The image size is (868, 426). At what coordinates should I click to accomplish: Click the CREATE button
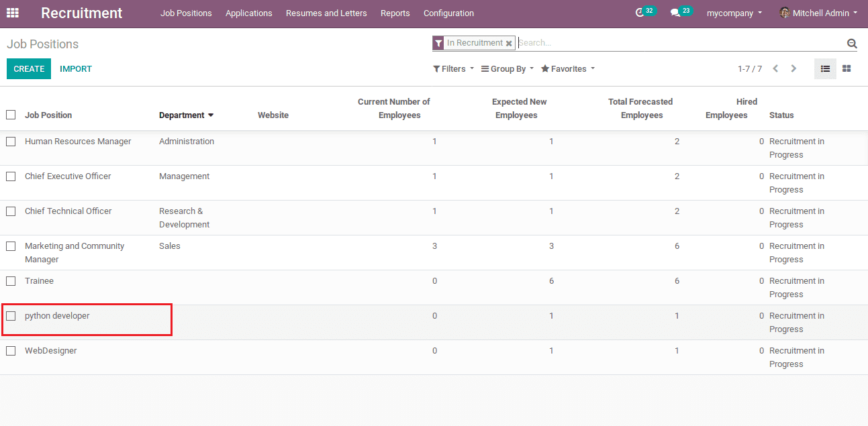coord(29,69)
